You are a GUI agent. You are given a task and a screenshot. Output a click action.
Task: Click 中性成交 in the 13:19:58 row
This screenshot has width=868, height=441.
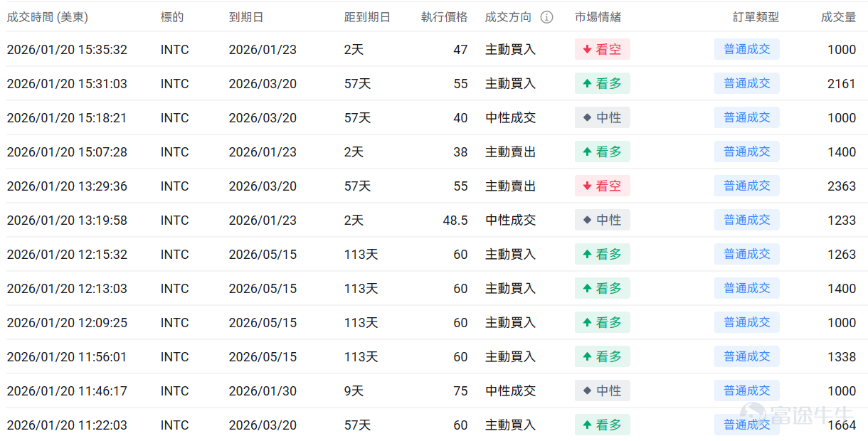pos(510,220)
